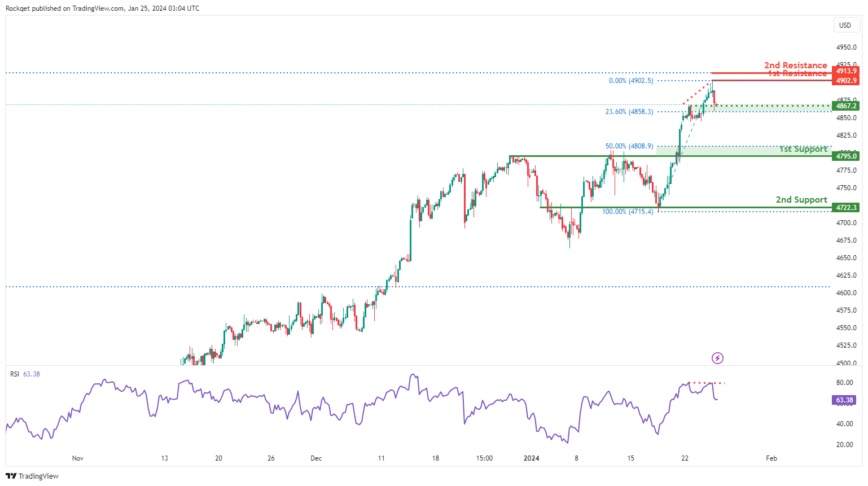Select the red 4913.9 price label

coord(847,71)
